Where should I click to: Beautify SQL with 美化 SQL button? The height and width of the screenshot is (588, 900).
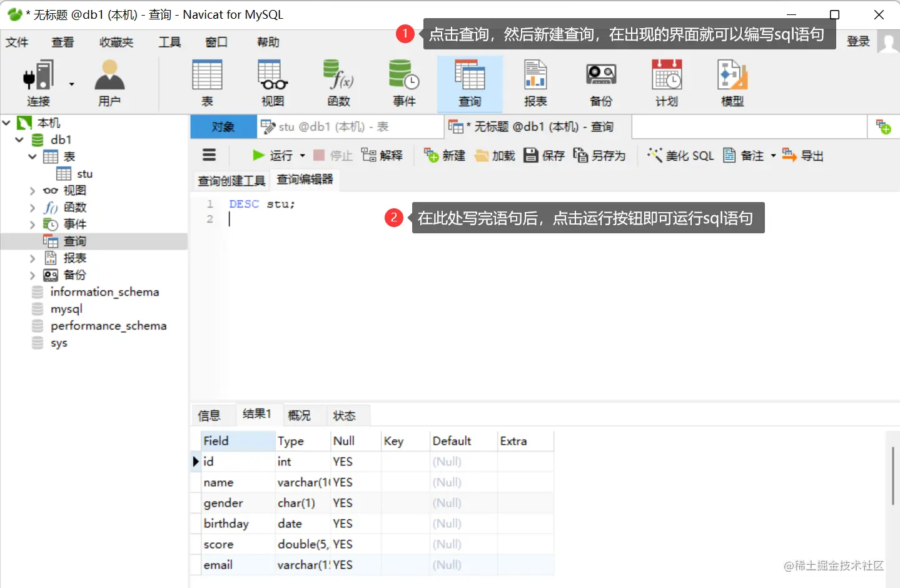680,155
